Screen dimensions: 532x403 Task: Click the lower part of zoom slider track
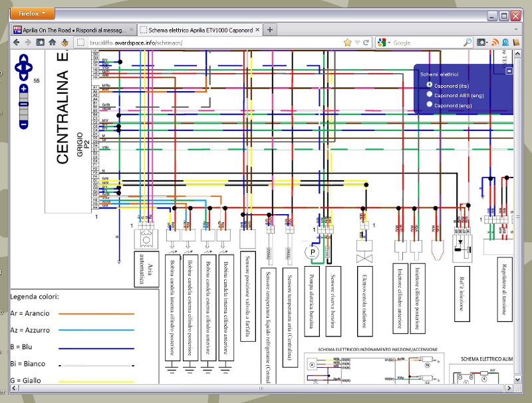pos(23,114)
